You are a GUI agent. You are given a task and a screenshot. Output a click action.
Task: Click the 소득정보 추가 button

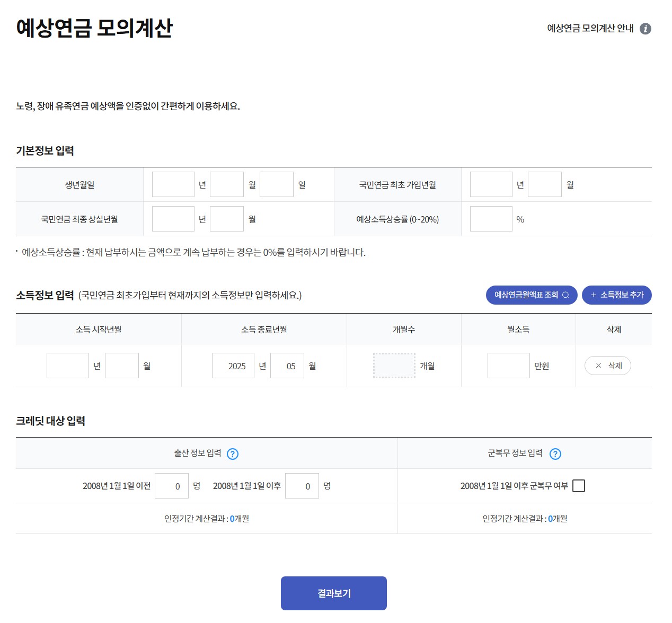point(616,295)
